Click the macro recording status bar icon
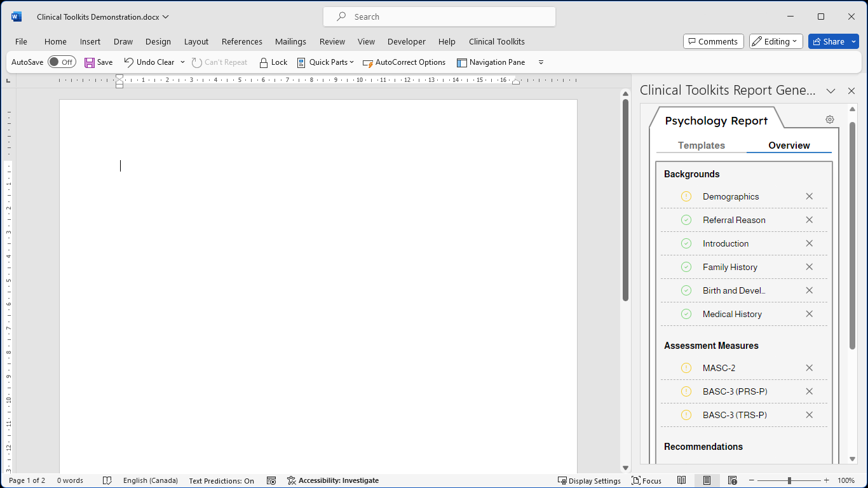The width and height of the screenshot is (868, 488). coord(271,480)
